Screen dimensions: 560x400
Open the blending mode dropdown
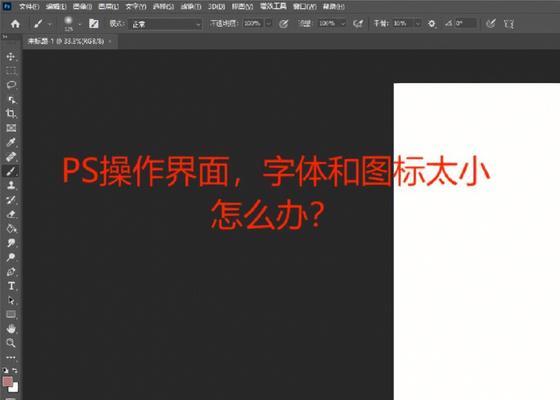(165, 24)
